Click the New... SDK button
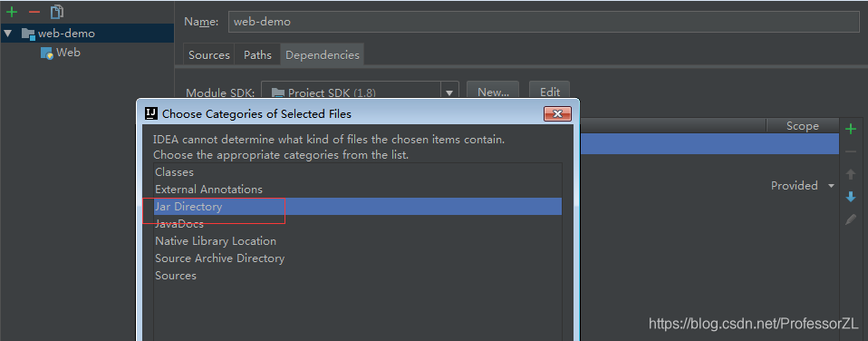Viewport: 868px width, 341px height. pos(493,92)
